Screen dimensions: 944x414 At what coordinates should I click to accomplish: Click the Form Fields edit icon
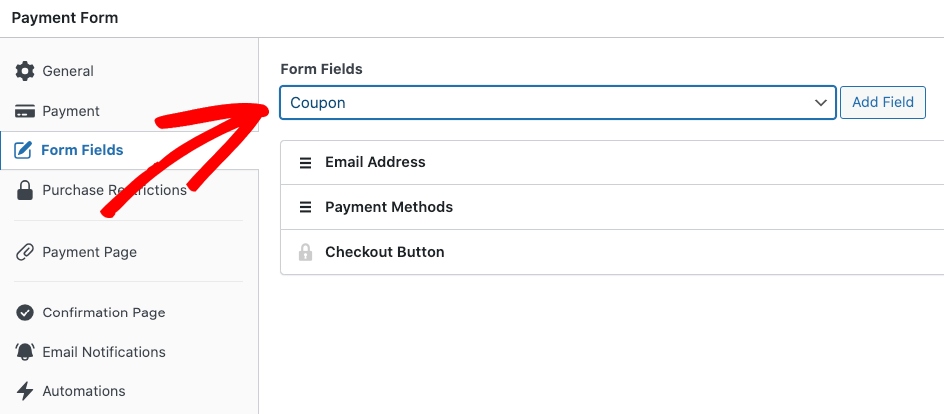tap(23, 151)
